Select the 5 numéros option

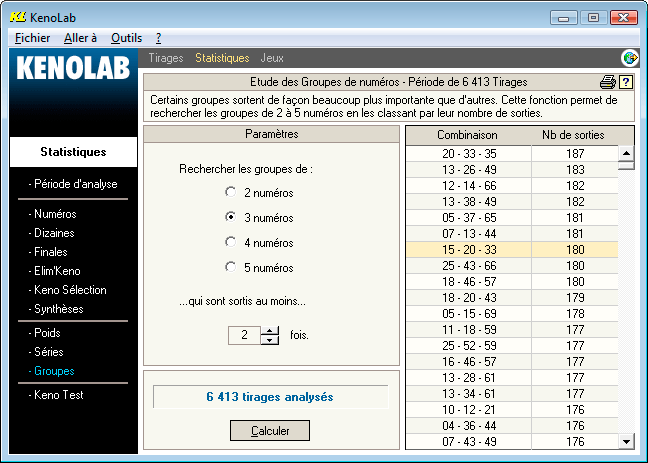[x=231, y=267]
